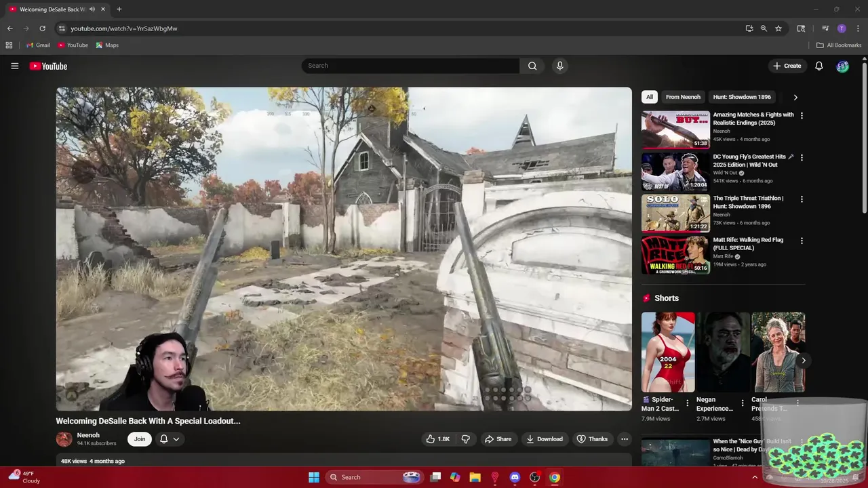Open the YouTube guide hamburger menu
The image size is (868, 488).
click(x=14, y=66)
